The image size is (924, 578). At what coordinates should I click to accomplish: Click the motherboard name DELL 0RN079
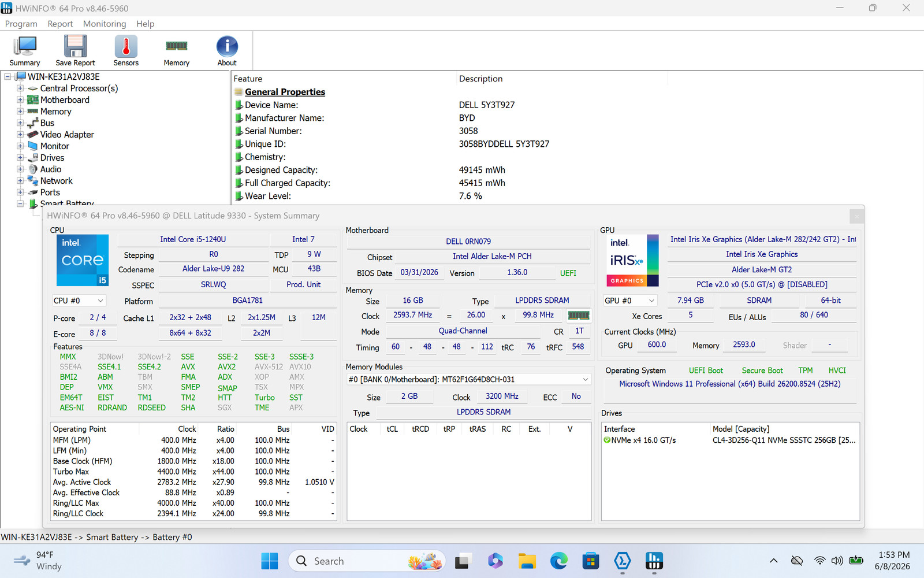click(x=468, y=242)
